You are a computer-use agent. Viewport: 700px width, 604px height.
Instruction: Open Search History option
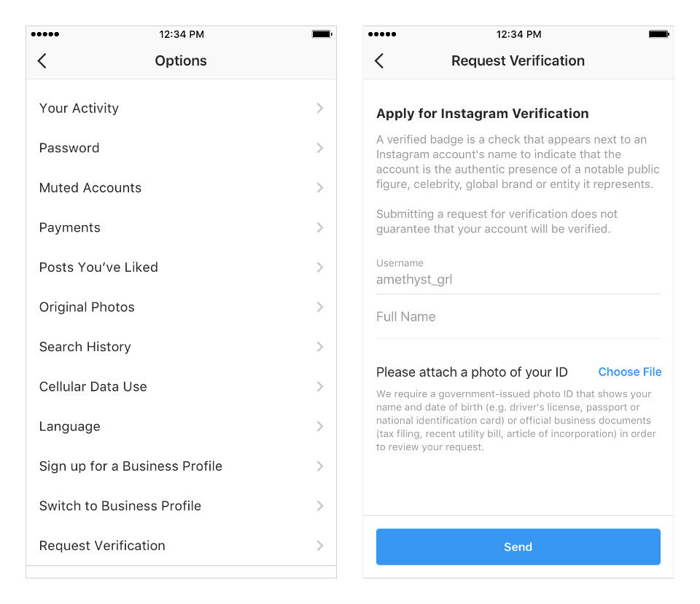85,347
